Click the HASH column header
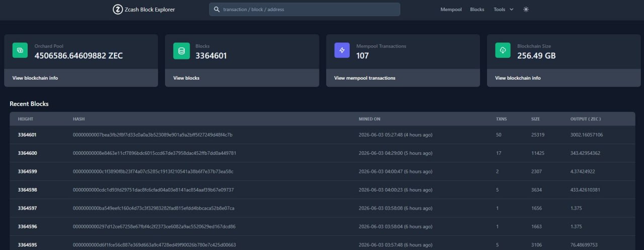Image resolution: width=644 pixels, height=250 pixels. 78,119
